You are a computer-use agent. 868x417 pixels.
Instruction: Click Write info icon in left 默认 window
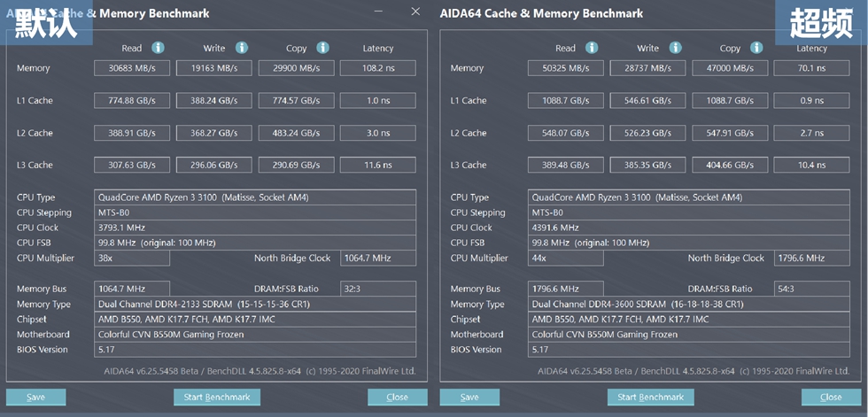click(x=242, y=48)
